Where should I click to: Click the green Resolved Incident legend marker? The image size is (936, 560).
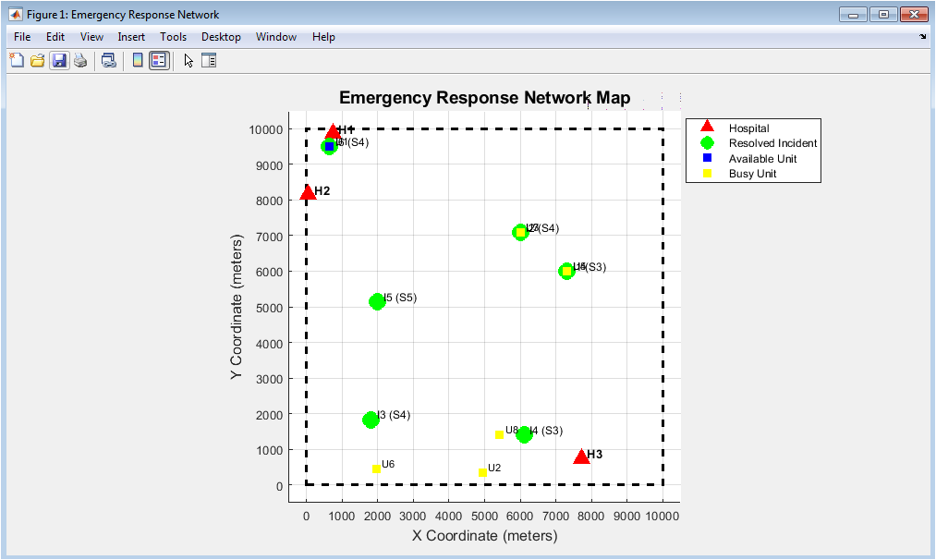(x=707, y=143)
